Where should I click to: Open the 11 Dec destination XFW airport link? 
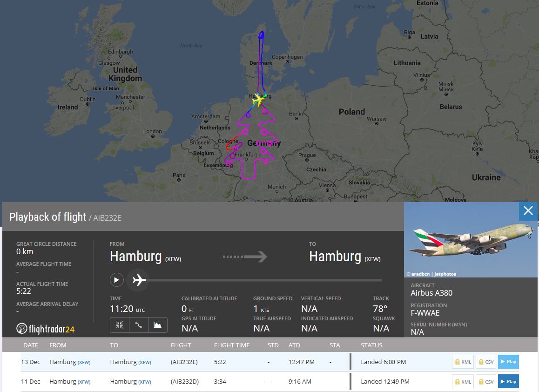tap(144, 382)
